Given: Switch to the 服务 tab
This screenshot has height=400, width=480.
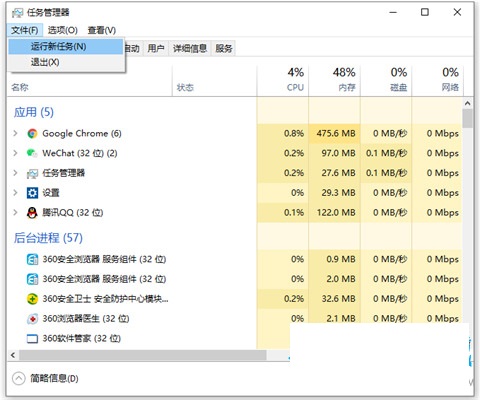Looking at the screenshot, I should click(x=224, y=49).
